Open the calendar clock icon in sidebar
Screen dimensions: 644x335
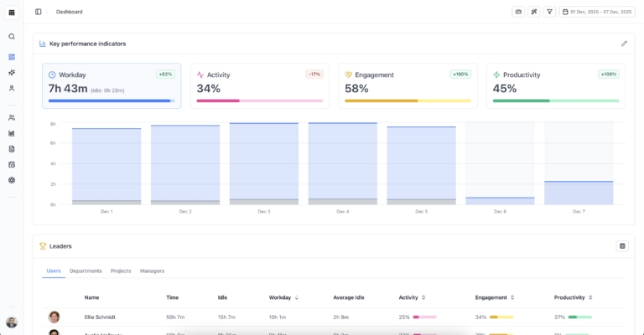12,164
